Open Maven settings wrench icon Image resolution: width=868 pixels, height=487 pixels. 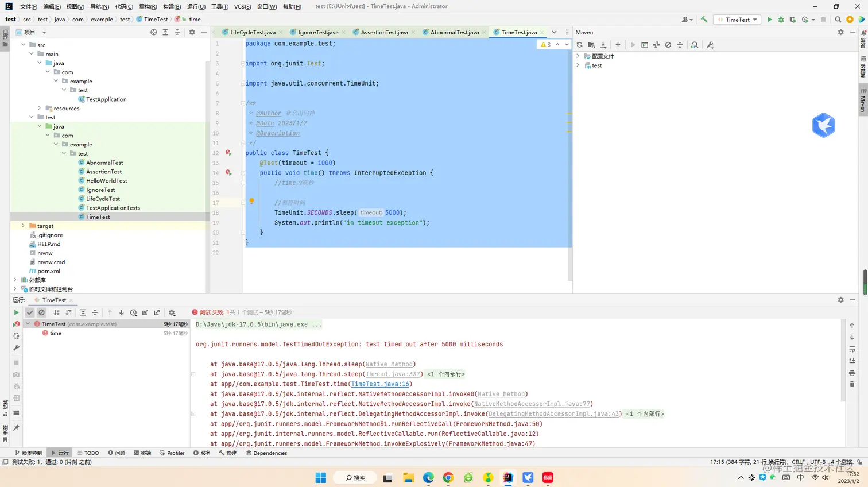[x=710, y=45]
